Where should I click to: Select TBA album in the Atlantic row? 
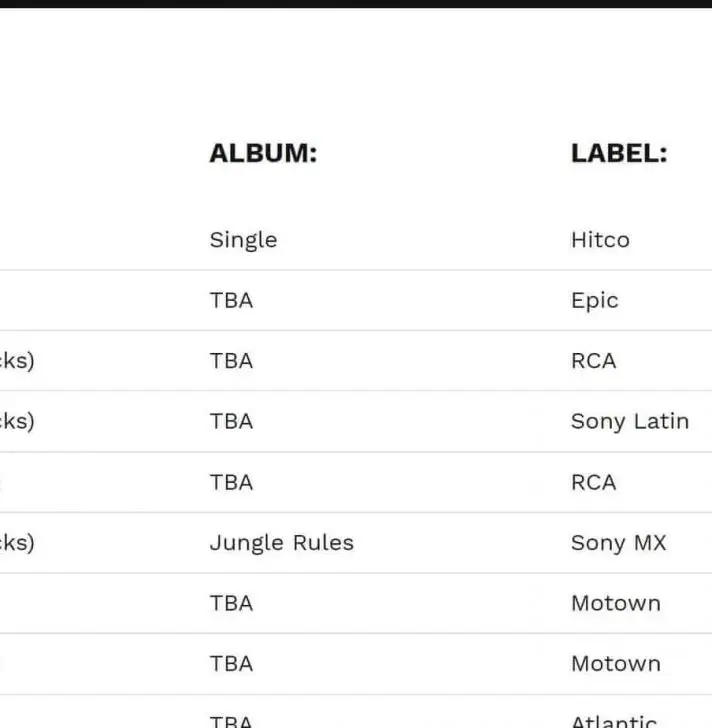tap(231, 720)
